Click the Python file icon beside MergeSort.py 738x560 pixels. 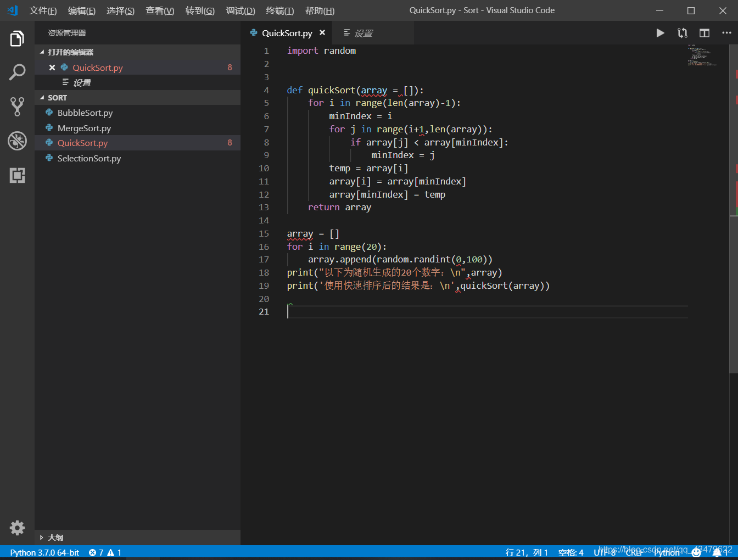pos(49,128)
